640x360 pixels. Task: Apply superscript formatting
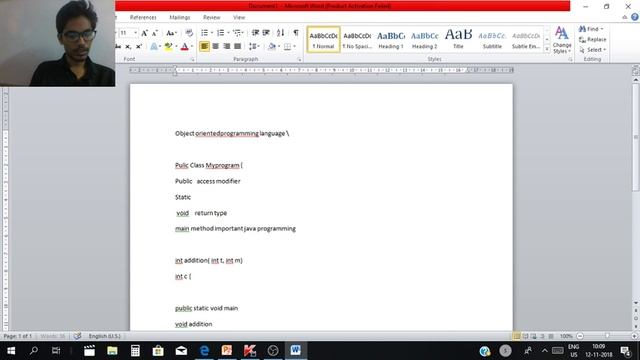139,47
